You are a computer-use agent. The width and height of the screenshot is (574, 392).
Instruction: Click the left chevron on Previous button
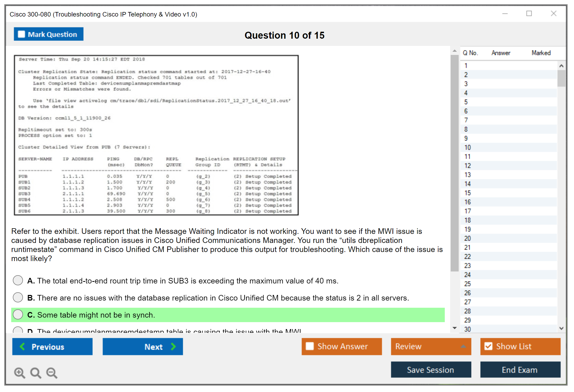point(22,346)
